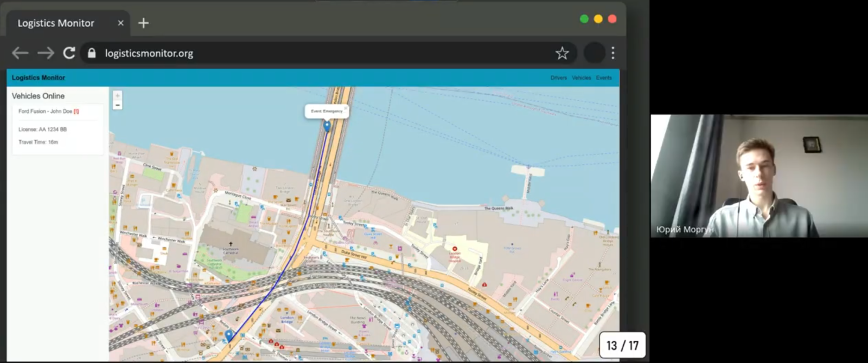The width and height of the screenshot is (868, 363).
Task: Go forward to the next page
Action: [x=46, y=53]
